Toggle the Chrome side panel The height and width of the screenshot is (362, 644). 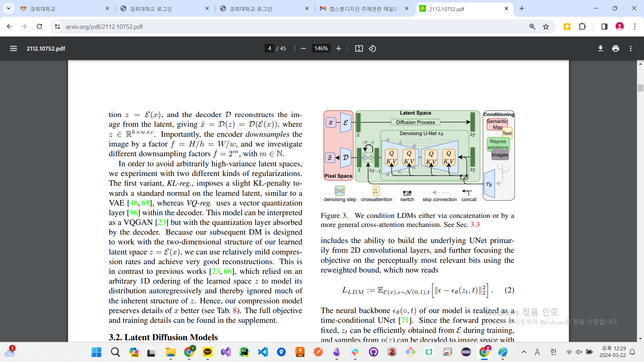coord(604,26)
